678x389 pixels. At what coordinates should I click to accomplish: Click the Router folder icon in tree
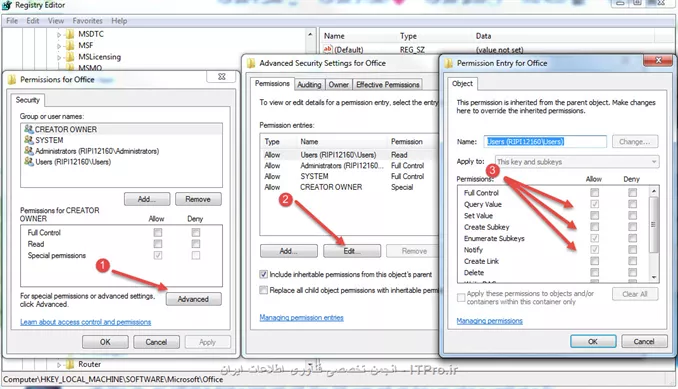click(x=70, y=364)
